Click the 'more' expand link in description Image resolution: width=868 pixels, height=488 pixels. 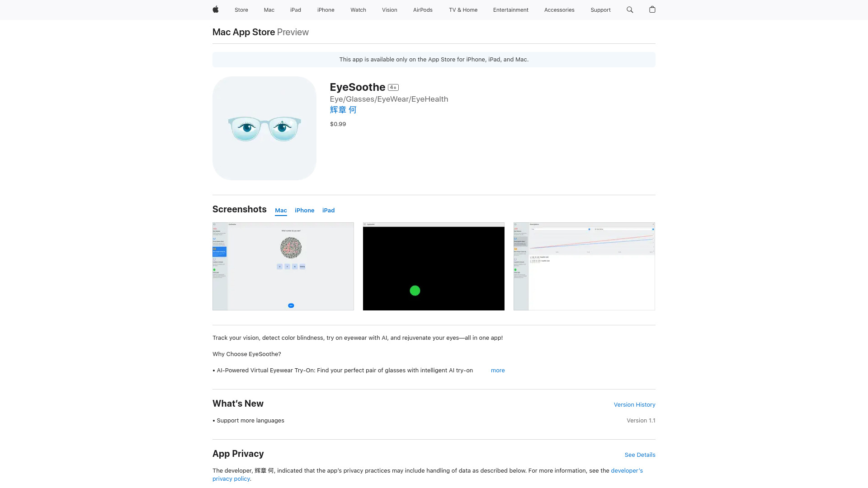(498, 370)
